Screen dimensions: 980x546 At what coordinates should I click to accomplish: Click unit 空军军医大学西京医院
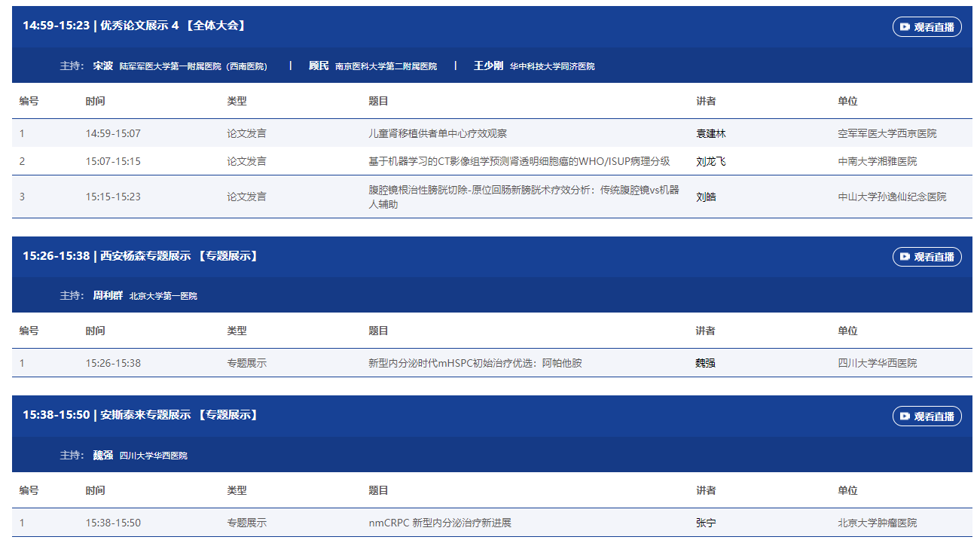coord(887,133)
